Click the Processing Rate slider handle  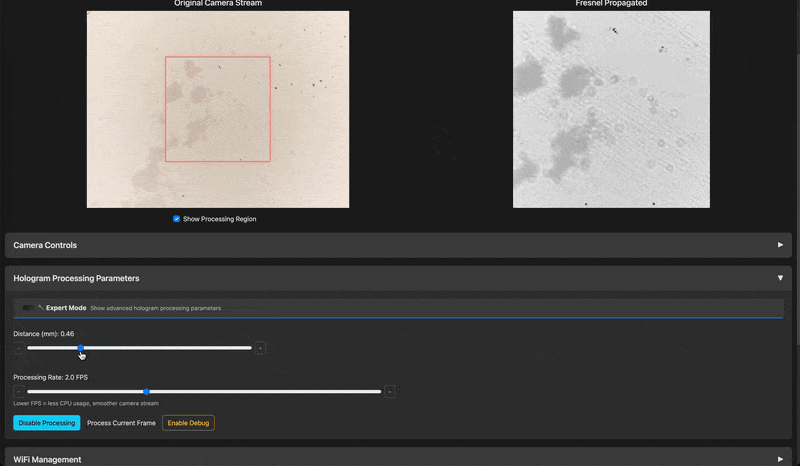click(x=146, y=392)
